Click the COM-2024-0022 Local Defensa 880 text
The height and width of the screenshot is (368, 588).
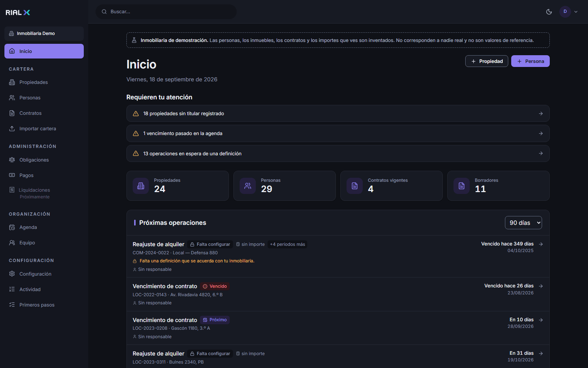[175, 253]
